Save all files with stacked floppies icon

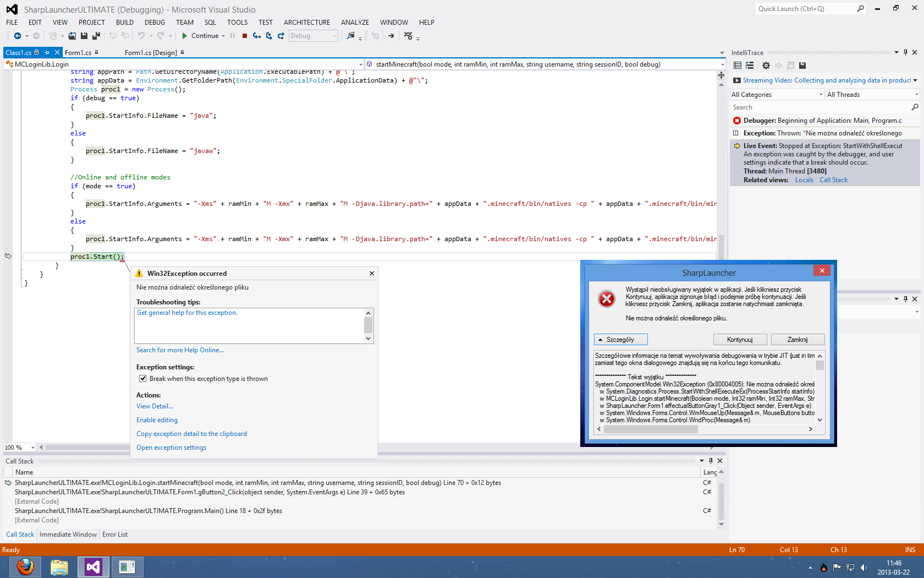point(96,36)
